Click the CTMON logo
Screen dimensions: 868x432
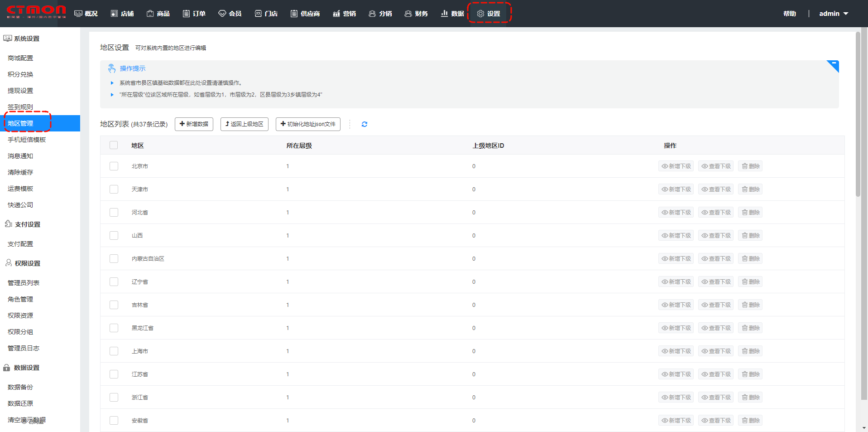(36, 12)
